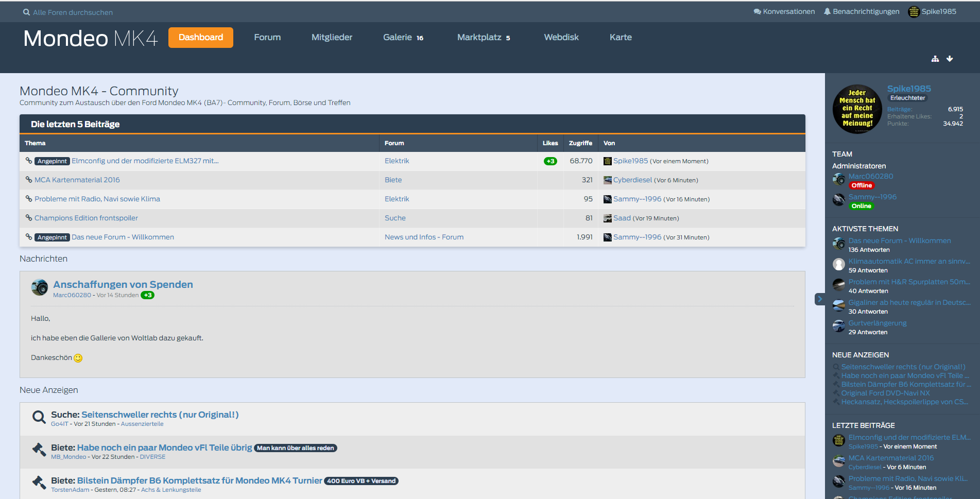Click the sitemap icon below the navigation

coord(935,59)
